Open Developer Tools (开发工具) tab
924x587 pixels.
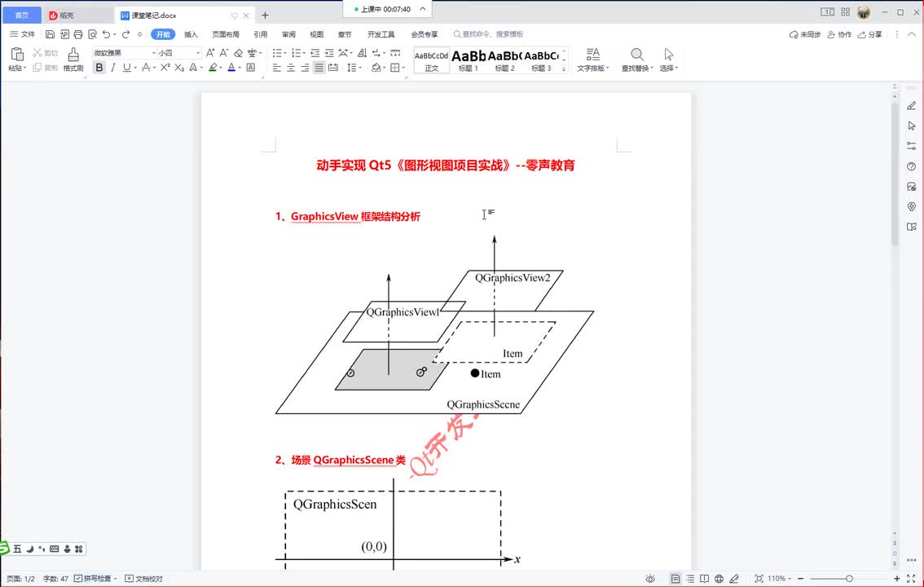381,34
